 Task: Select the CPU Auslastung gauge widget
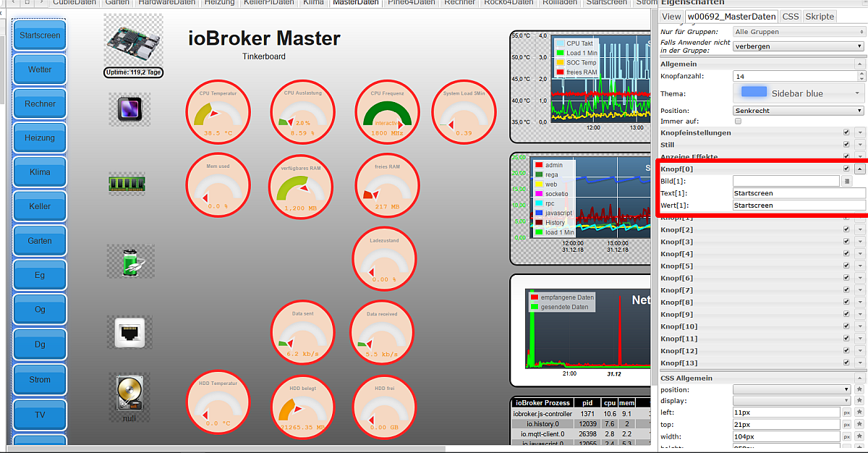pyautogui.click(x=302, y=113)
